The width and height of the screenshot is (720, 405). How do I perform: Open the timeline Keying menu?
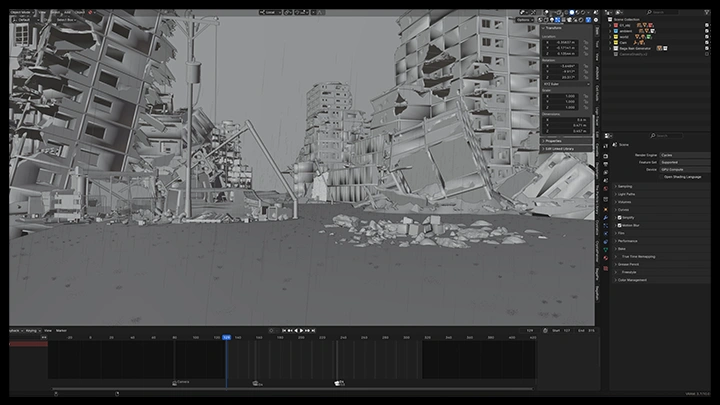[33, 331]
